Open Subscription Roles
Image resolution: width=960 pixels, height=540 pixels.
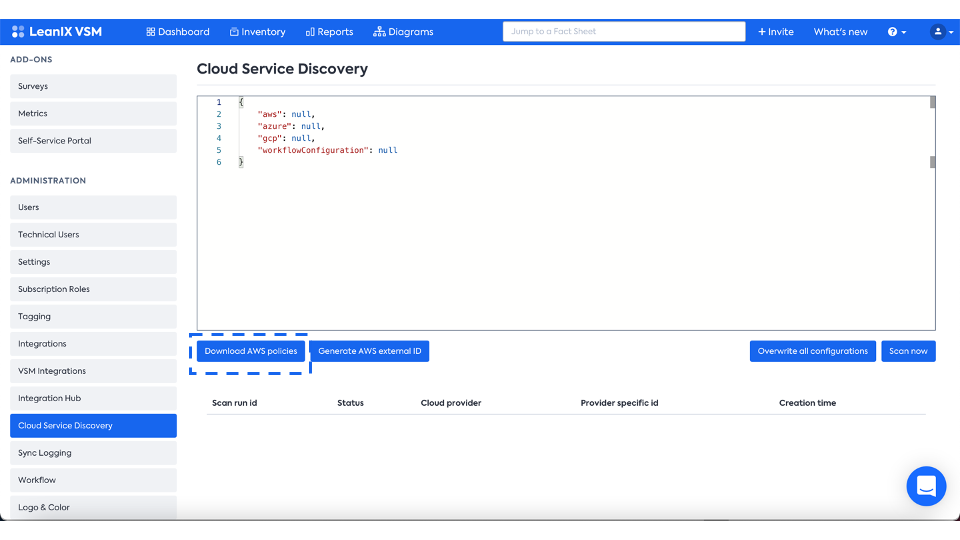93,289
